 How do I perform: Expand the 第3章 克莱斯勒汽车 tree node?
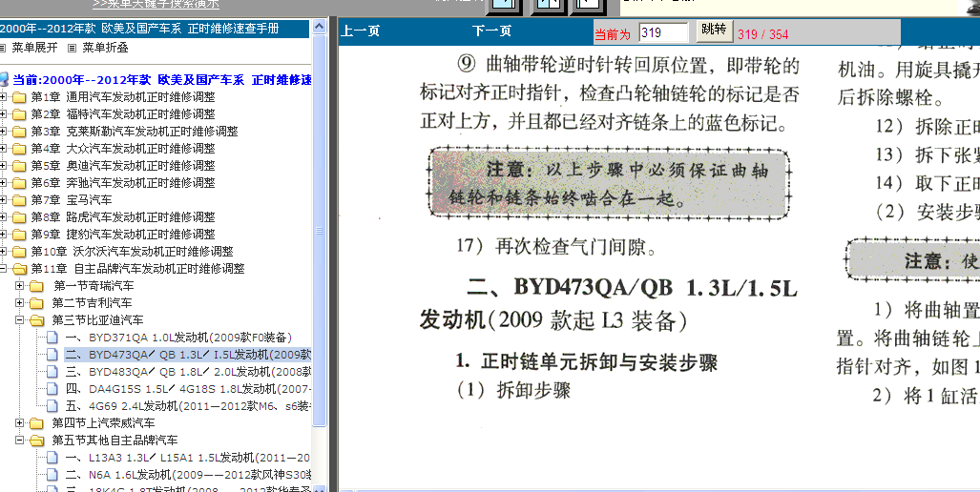tap(3, 132)
